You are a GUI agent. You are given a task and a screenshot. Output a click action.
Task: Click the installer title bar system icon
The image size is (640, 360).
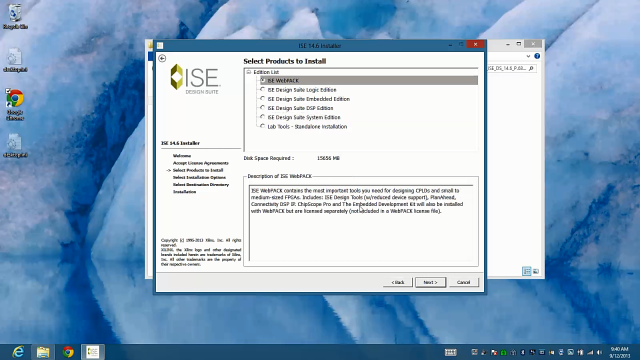(160, 45)
